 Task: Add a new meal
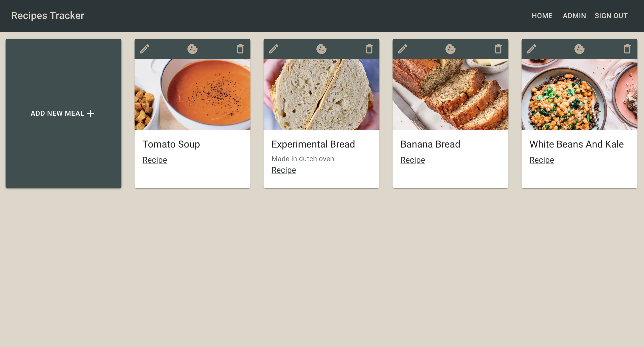pyautogui.click(x=63, y=113)
